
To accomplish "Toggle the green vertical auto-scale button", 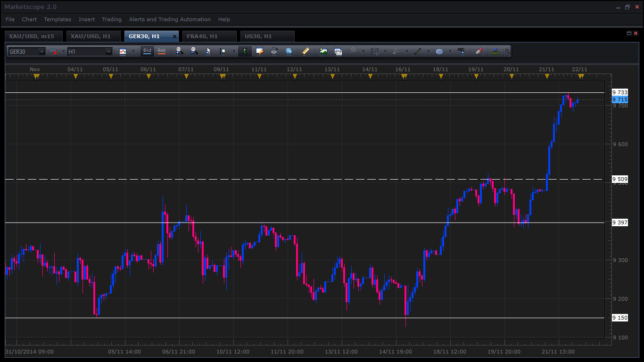I will pos(245,51).
